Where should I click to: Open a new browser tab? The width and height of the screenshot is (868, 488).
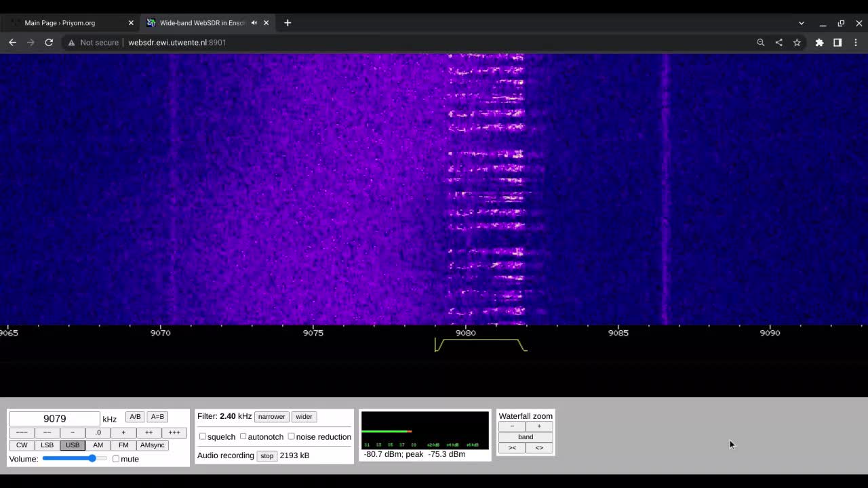click(x=288, y=22)
